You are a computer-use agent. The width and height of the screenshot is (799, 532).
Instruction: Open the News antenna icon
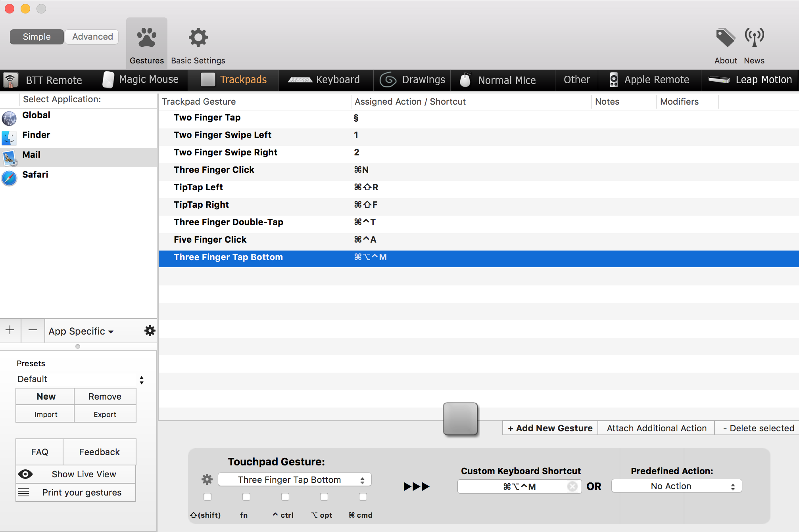[754, 38]
